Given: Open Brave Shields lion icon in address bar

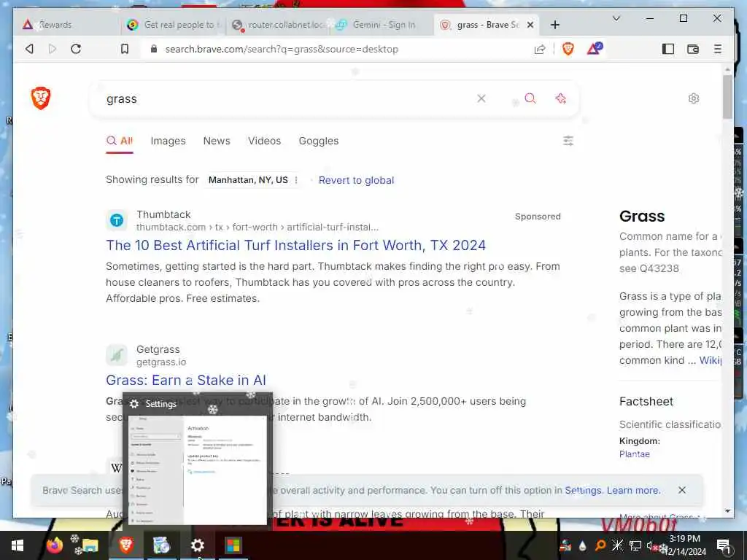Looking at the screenshot, I should (x=568, y=49).
